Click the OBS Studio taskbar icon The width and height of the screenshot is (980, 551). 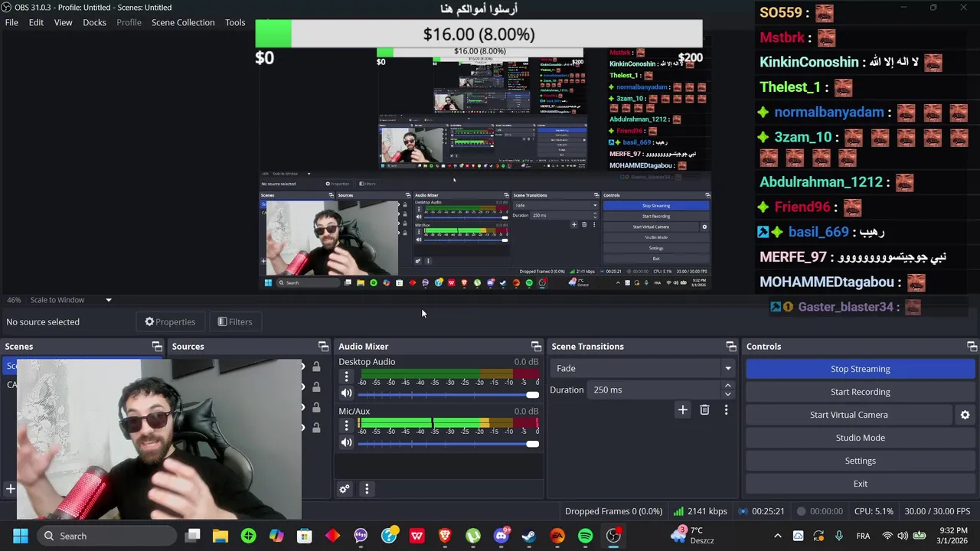coord(614,536)
